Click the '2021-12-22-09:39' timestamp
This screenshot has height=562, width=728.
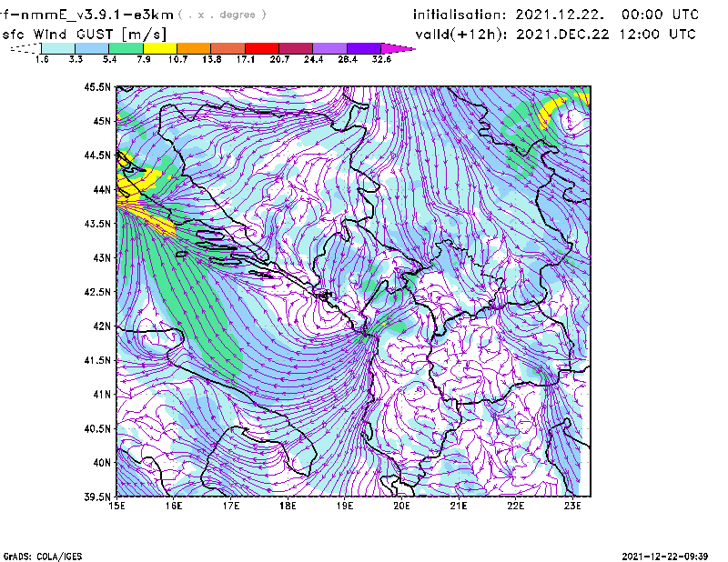click(x=665, y=557)
